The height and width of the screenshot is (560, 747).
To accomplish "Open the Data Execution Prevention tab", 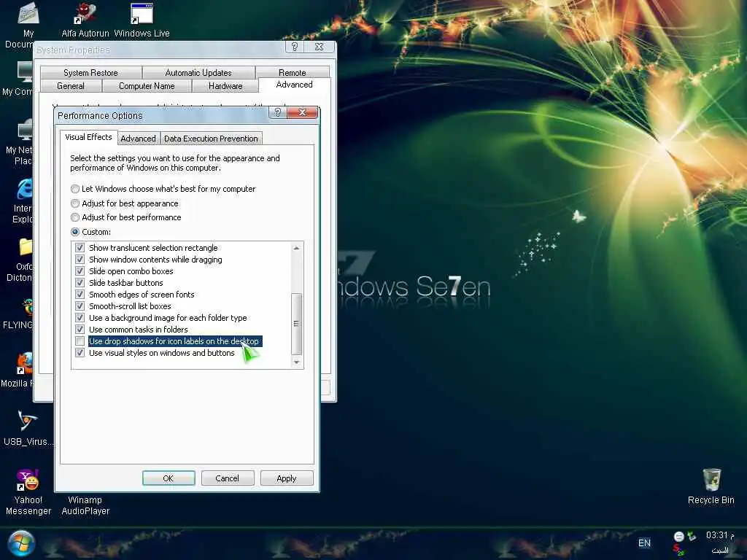I will point(211,139).
